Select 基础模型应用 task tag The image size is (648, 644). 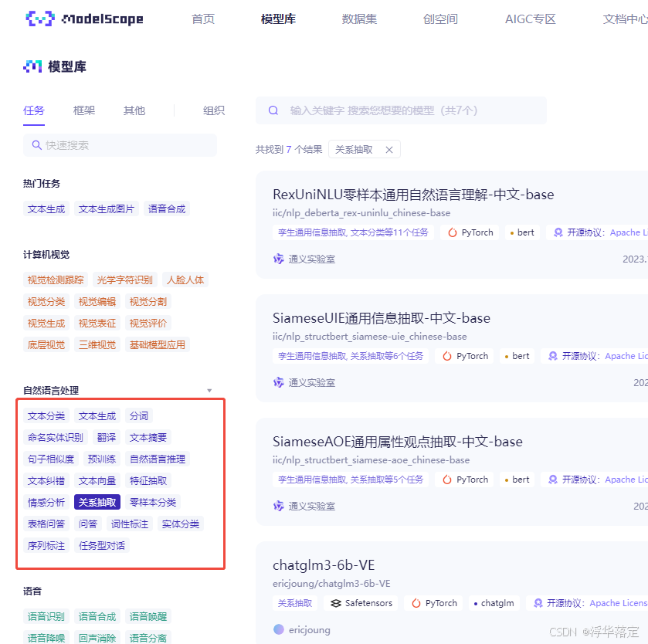(x=158, y=345)
